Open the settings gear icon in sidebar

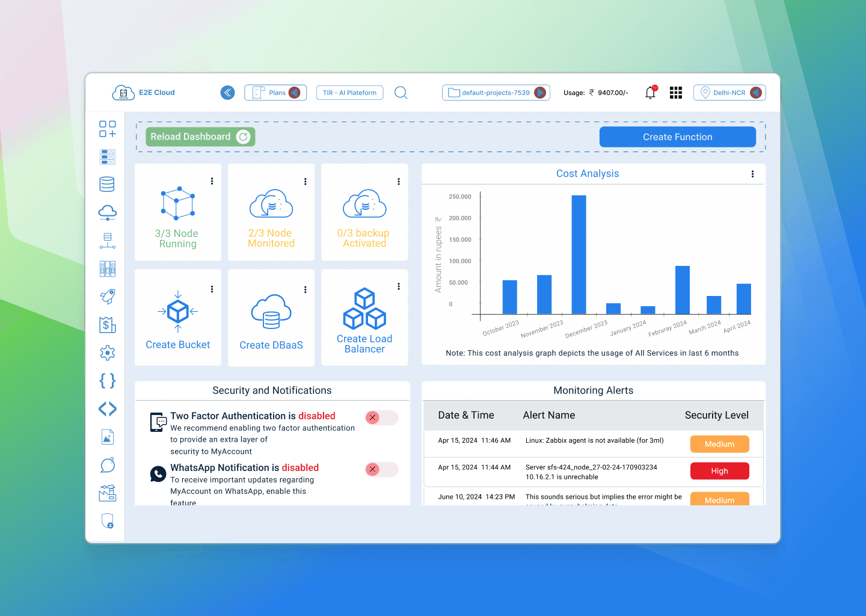[x=108, y=353]
